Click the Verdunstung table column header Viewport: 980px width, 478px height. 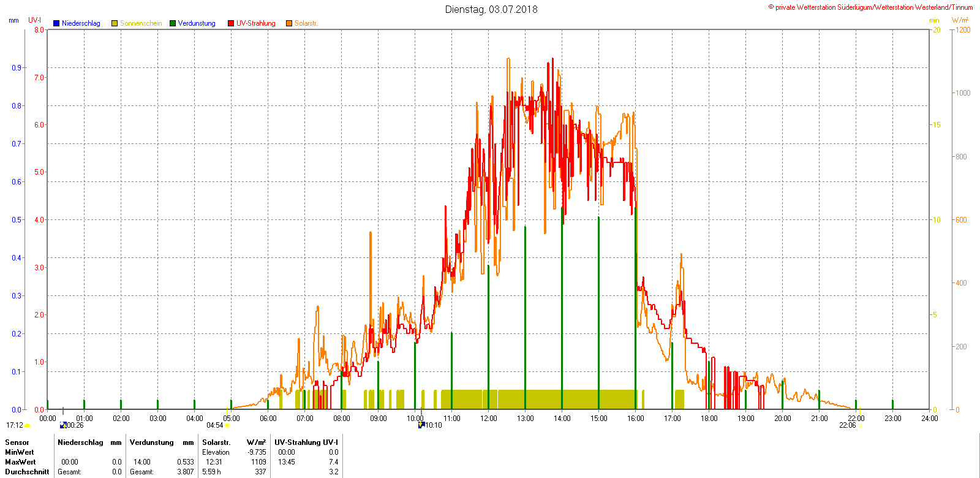152,442
